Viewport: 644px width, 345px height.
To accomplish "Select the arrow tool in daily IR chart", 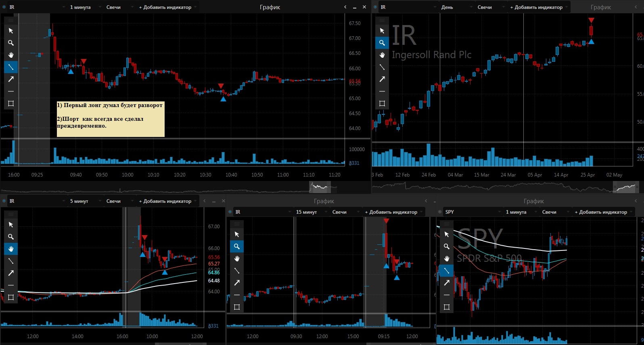I will [x=382, y=79].
